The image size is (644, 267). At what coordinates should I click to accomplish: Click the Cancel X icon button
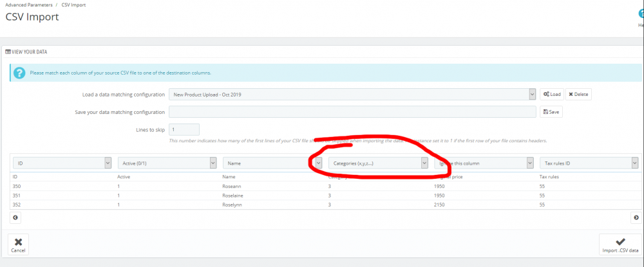click(x=18, y=244)
